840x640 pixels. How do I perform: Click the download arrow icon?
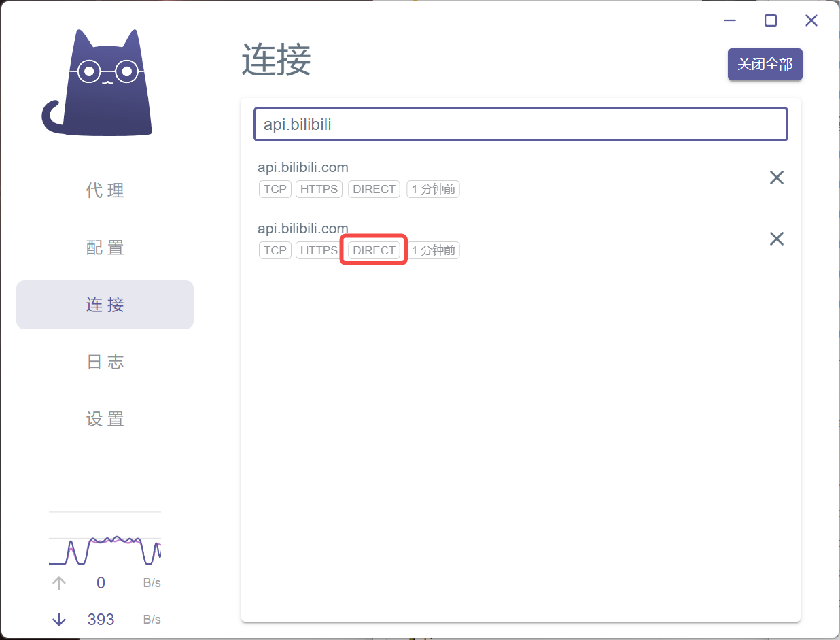(x=59, y=620)
